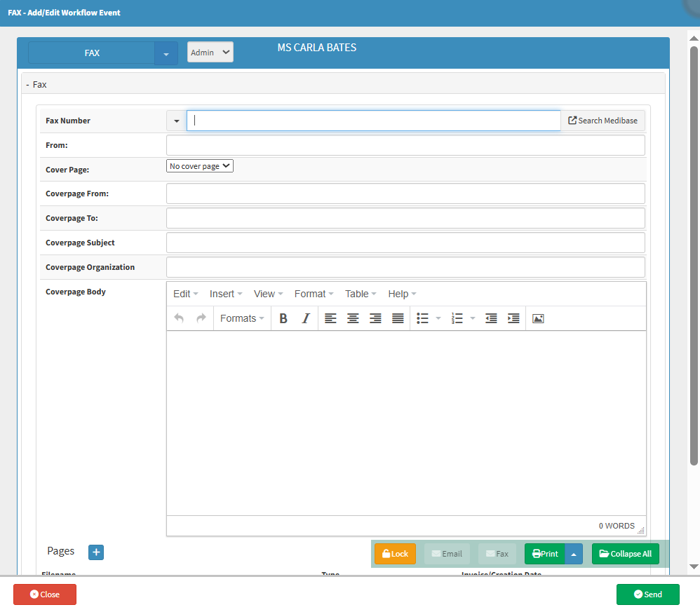Click the Coverpage Subject input field

[x=405, y=243]
